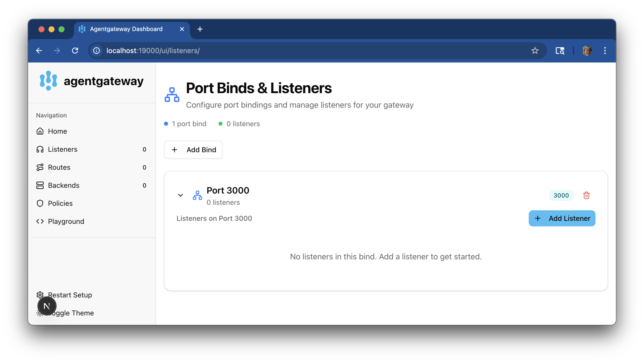Click the Port 3000 title
Viewport: 644px width, 362px height.
228,191
